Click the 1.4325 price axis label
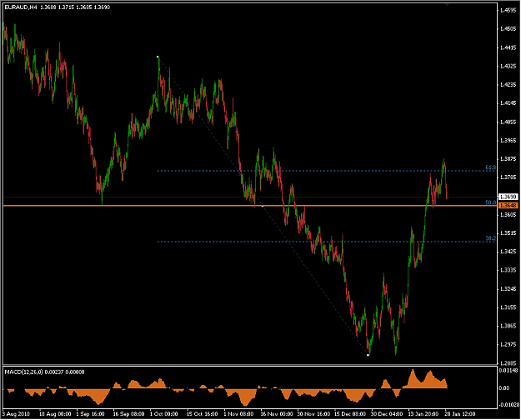The width and height of the screenshot is (521, 420). click(508, 67)
